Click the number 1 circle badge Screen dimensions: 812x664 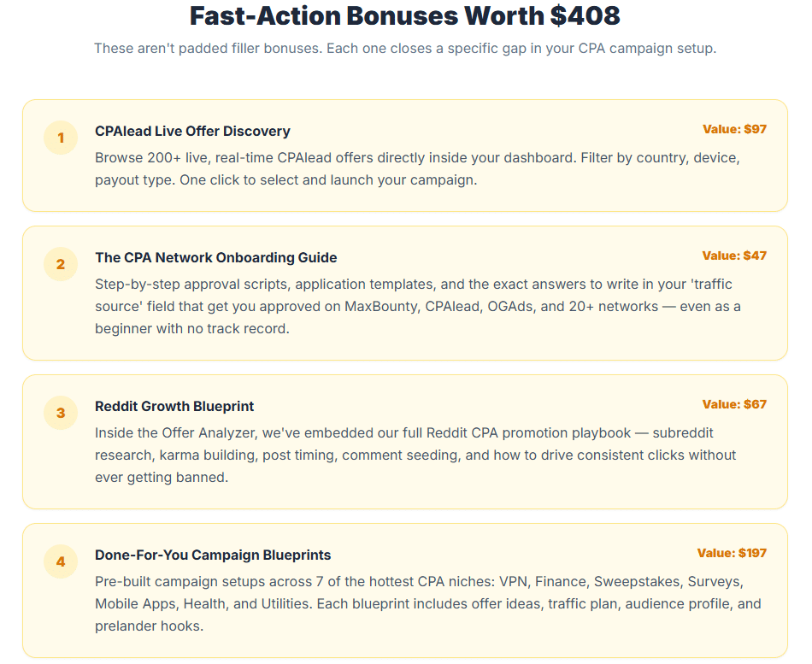point(61,138)
